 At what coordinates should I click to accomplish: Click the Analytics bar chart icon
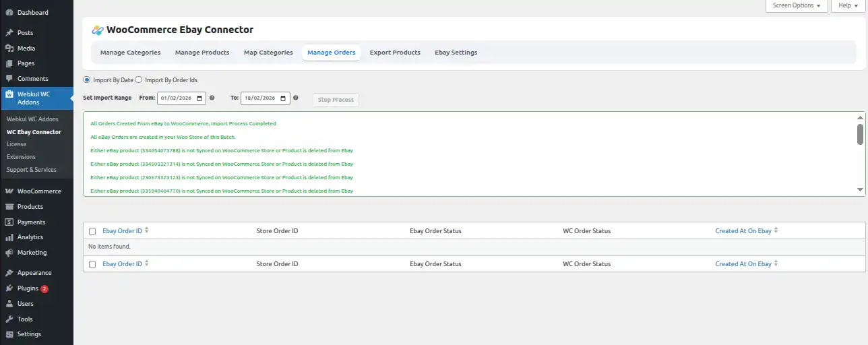tap(9, 237)
